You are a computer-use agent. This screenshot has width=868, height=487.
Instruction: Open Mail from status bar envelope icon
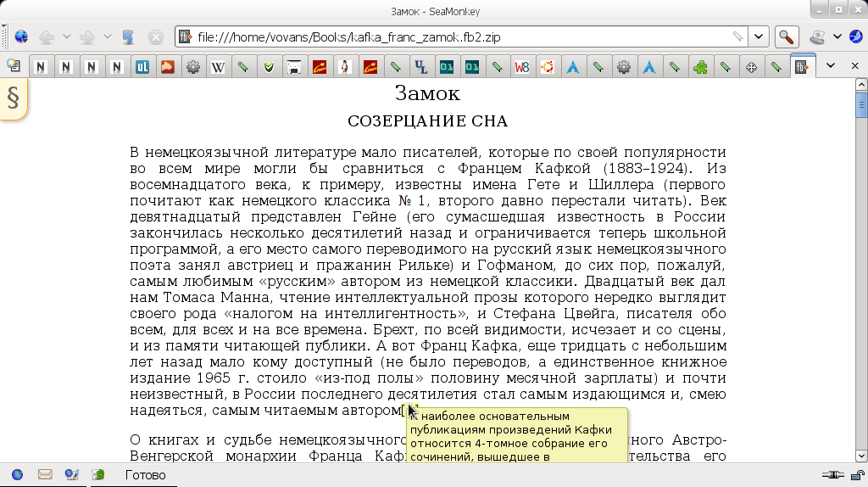[x=45, y=475]
